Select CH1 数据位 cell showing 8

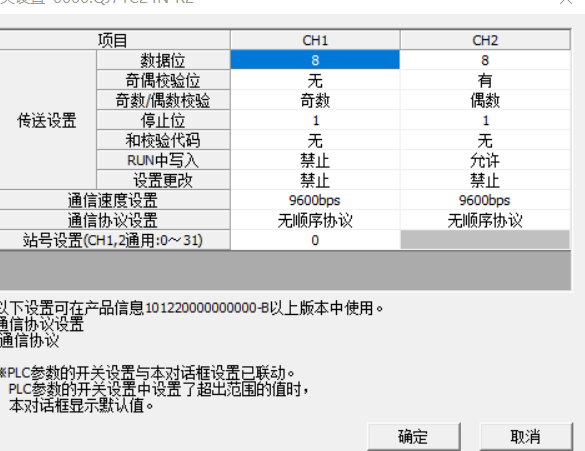[315, 60]
